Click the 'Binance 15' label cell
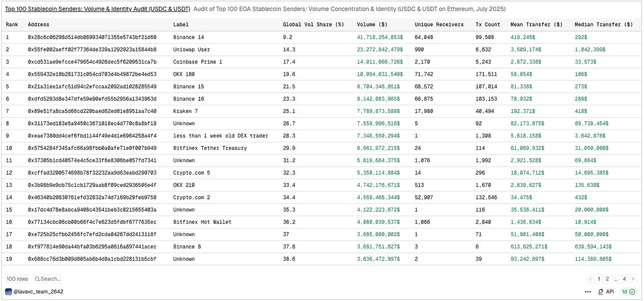 coord(189,87)
